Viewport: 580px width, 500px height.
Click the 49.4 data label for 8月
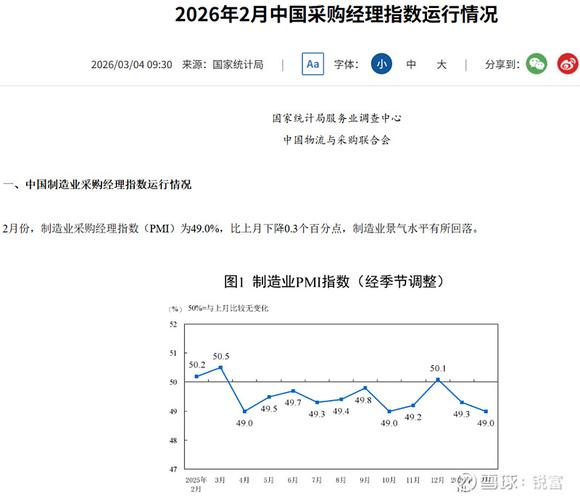341,411
